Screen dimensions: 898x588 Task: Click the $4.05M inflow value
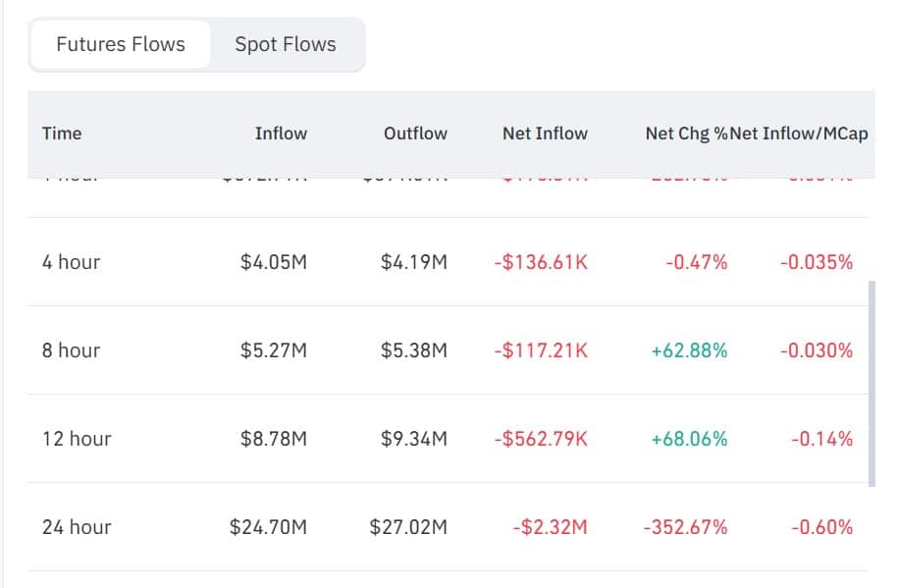[274, 262]
